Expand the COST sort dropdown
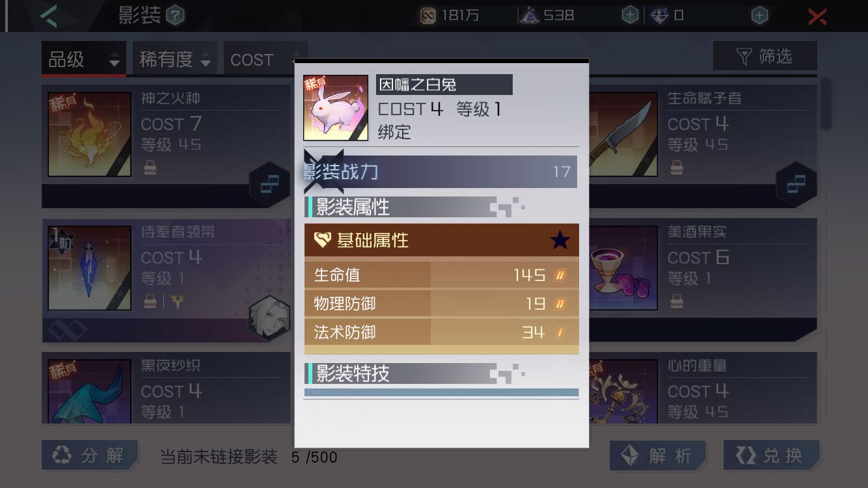 click(x=259, y=59)
